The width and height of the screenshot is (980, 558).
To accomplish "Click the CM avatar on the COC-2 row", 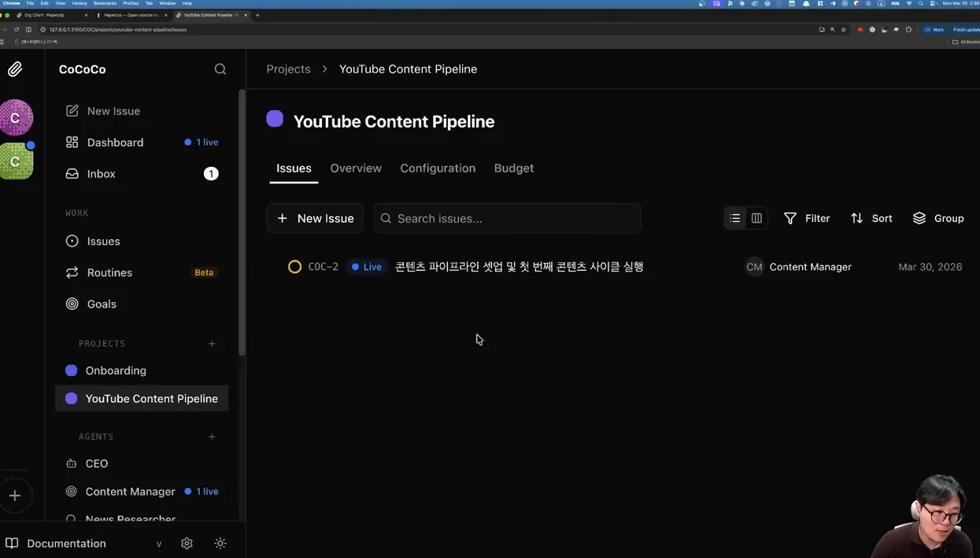I will tap(754, 267).
